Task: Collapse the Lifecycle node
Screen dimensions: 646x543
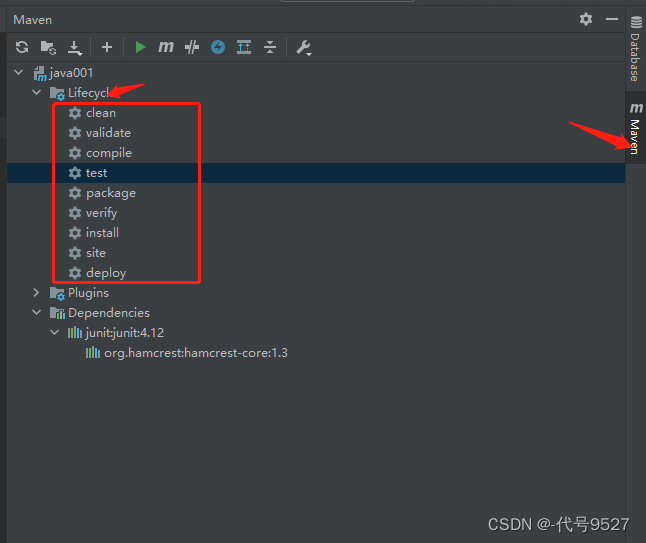Action: (37, 92)
